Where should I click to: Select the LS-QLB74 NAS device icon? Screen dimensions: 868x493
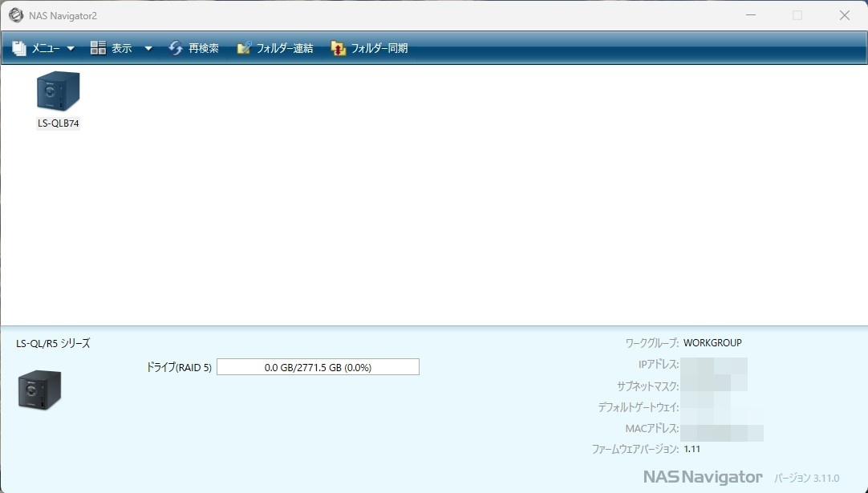tap(58, 91)
